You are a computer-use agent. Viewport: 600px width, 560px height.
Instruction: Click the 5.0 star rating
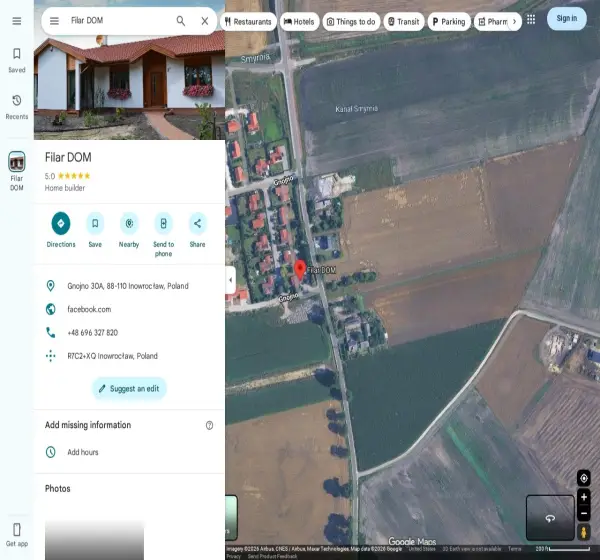(67, 176)
